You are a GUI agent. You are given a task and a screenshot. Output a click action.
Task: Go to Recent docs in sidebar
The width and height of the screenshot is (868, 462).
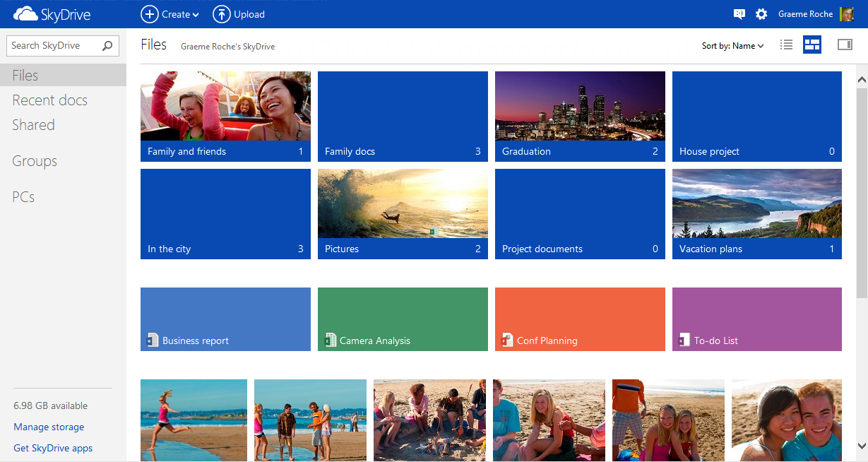(49, 100)
